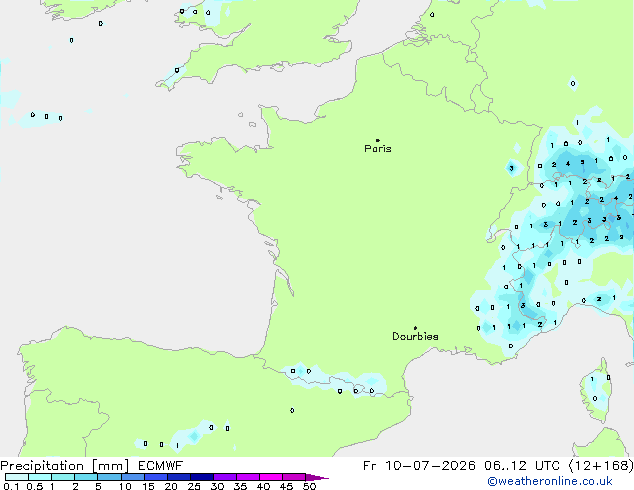Select the legend swatch for 5–10 mm
The image size is (634, 490).
[109, 477]
